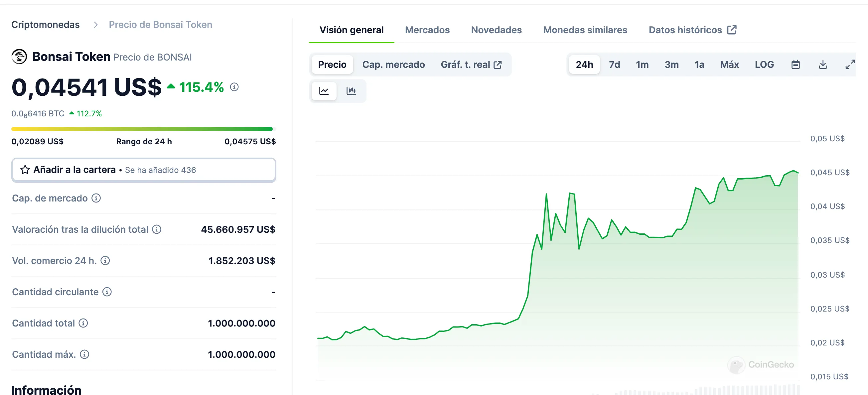The image size is (868, 395).
Task: Click the 1.852.203 US$ volume value
Action: [x=242, y=261]
